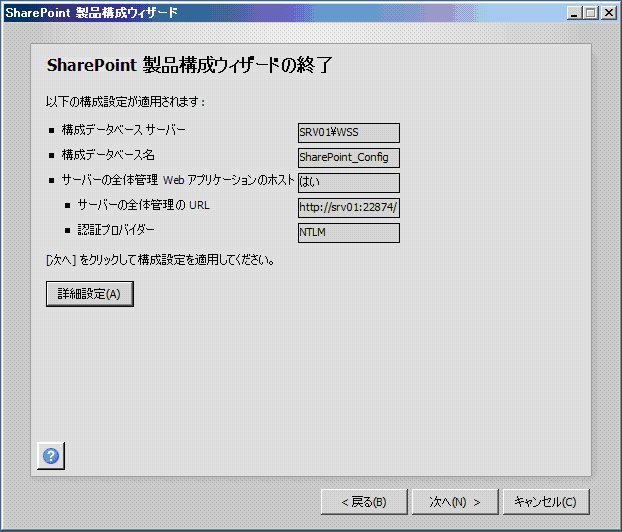
Task: Click the heading SharePoint 製品構成ウィザードの終了
Action: (189, 65)
